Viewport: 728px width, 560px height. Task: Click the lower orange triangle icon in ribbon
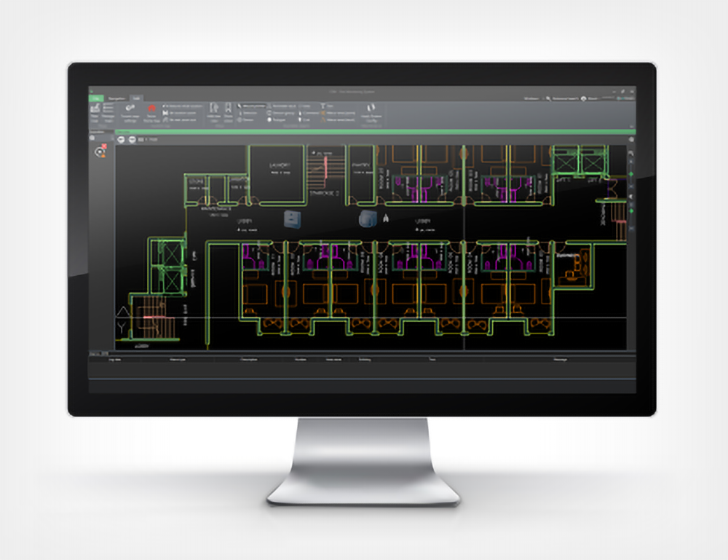(x=323, y=120)
